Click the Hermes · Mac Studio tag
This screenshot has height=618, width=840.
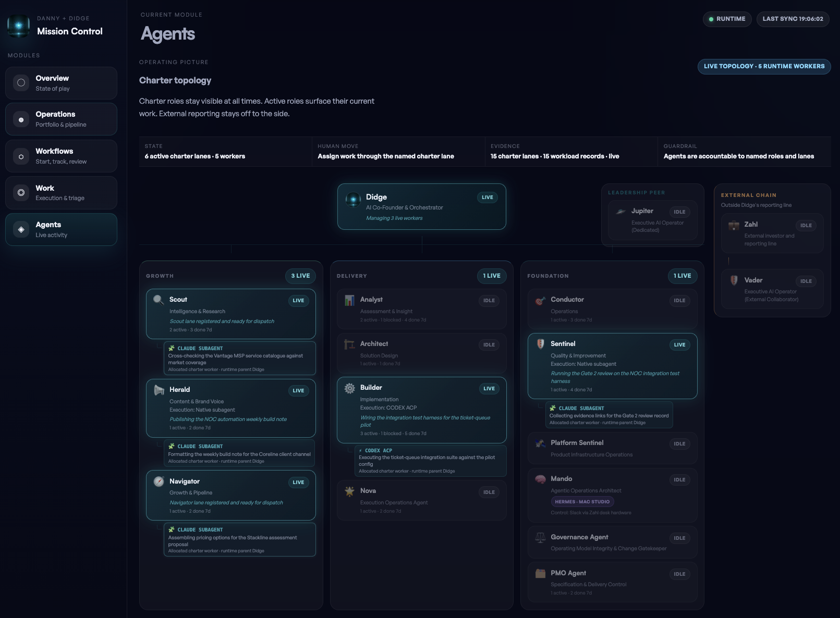pyautogui.click(x=582, y=502)
